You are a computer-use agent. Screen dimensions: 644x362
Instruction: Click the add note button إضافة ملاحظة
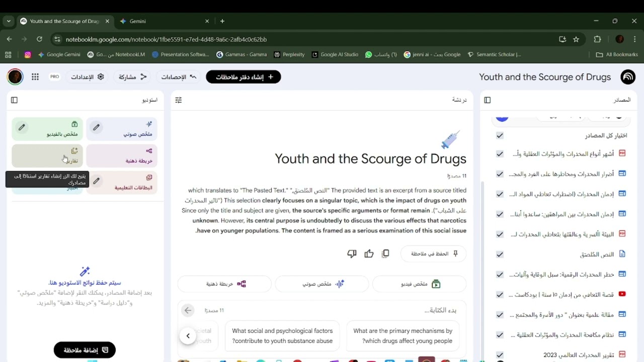(85, 350)
